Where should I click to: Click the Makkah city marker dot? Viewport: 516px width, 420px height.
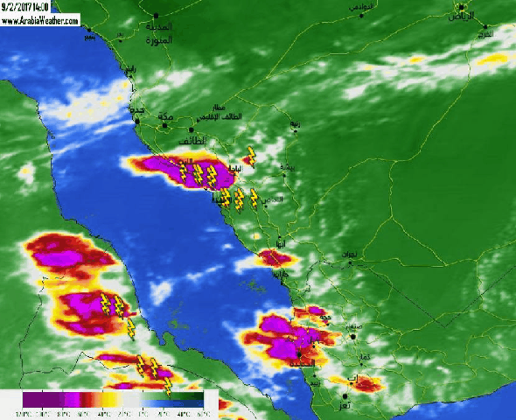pos(164,125)
